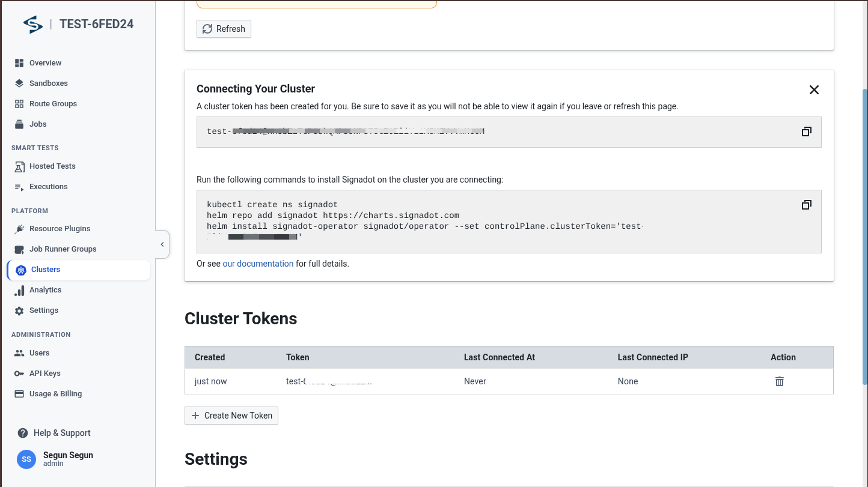Collapse the sidebar with the chevron
The image size is (868, 487).
(162, 244)
